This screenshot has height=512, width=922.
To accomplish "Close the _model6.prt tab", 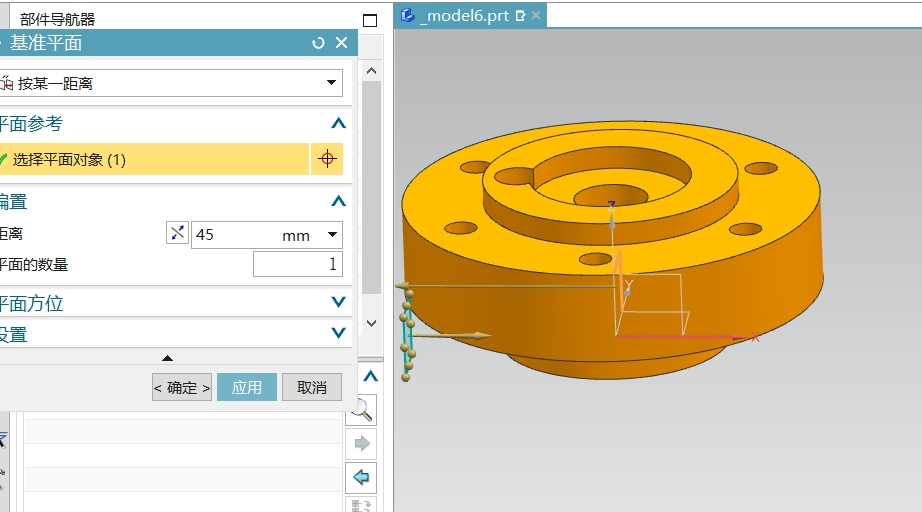I will (x=536, y=15).
